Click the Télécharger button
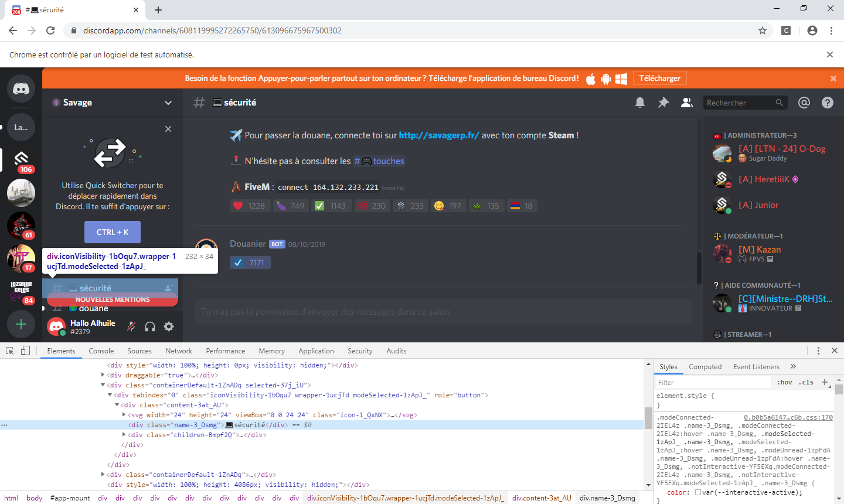 pos(660,78)
